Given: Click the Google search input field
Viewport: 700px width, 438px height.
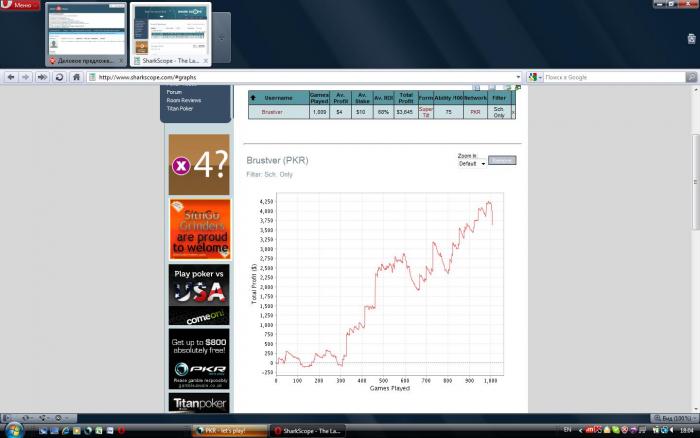Looking at the screenshot, I should [x=614, y=77].
